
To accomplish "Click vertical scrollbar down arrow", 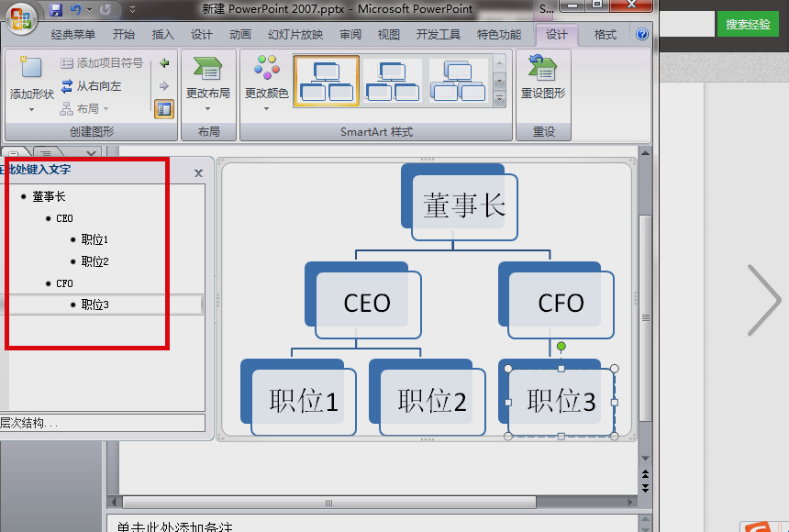I will tap(645, 459).
